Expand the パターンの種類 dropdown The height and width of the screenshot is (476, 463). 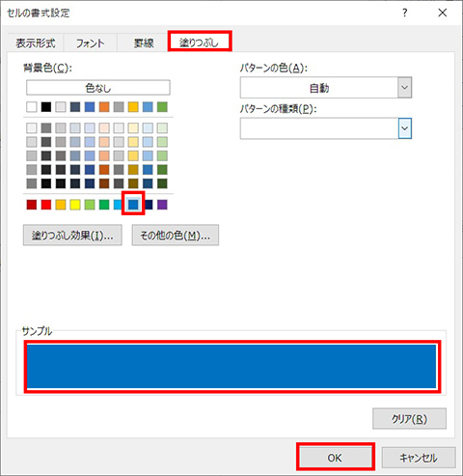pyautogui.click(x=404, y=128)
